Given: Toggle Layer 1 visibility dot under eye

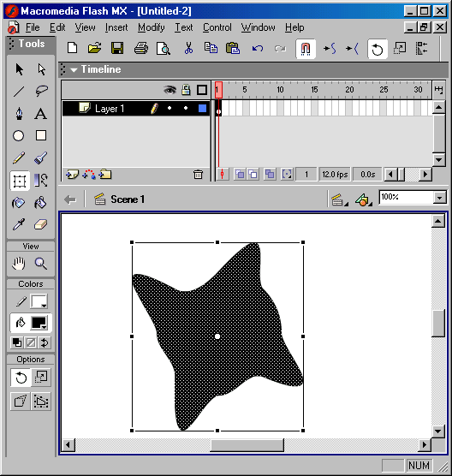Looking at the screenshot, I should point(169,108).
